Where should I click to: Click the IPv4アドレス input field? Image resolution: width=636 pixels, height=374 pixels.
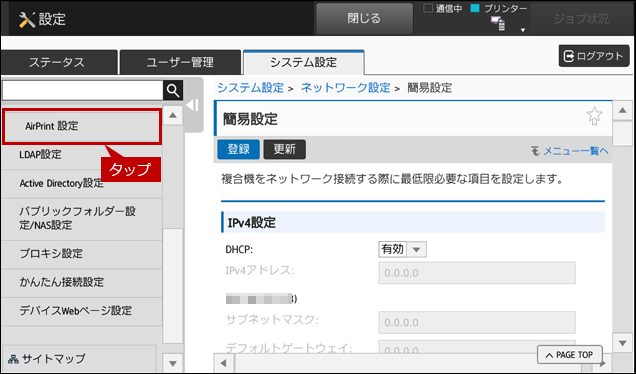point(477,273)
